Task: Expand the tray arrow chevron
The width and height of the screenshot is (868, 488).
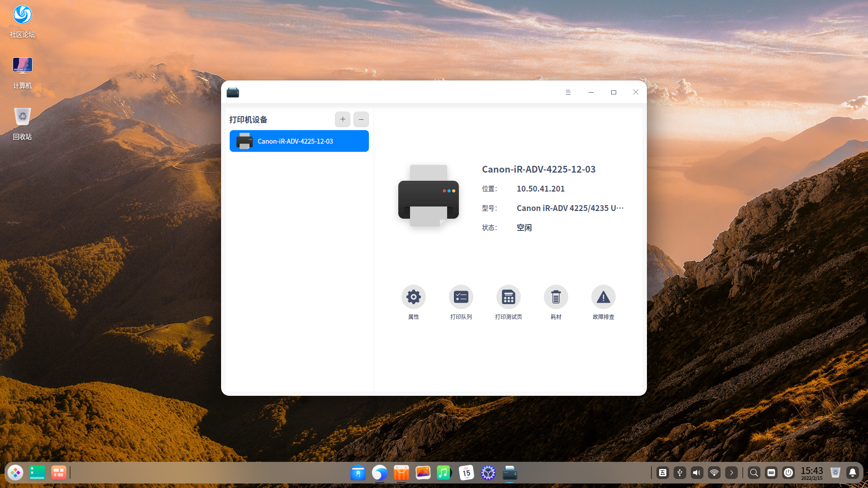Action: (731, 473)
